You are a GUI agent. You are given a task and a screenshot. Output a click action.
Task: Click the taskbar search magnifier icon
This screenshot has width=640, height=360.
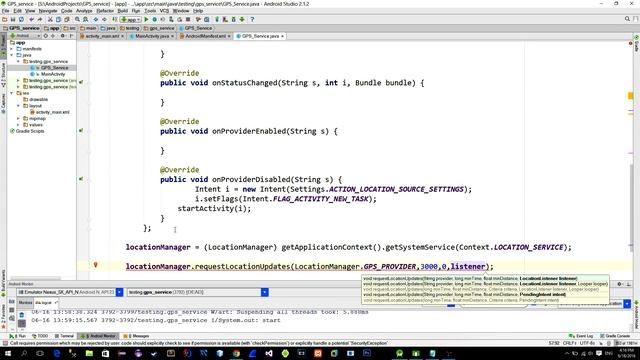24,353
